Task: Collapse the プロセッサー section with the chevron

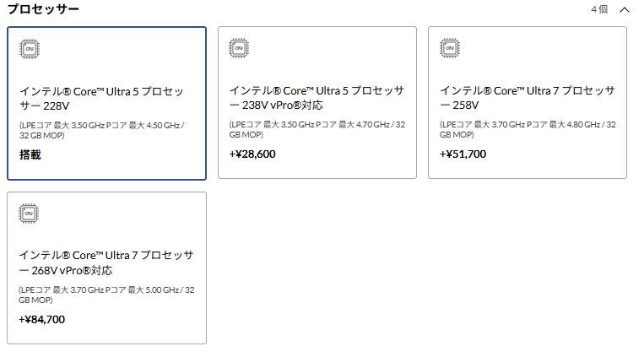Action: click(625, 10)
